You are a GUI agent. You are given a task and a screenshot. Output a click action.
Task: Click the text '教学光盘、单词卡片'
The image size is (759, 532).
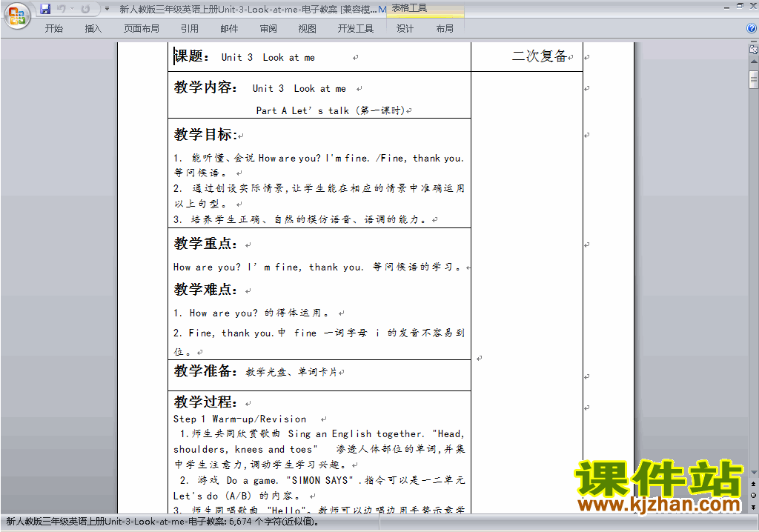[291, 372]
